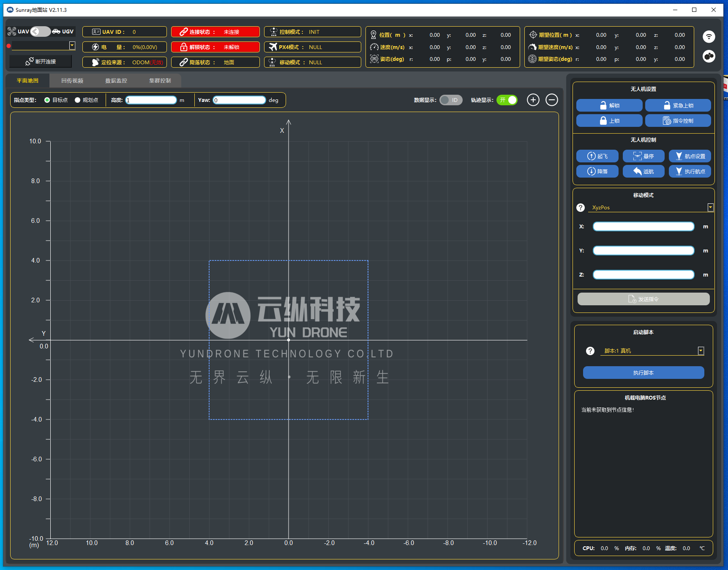Click the car UGV icon
The height and width of the screenshot is (570, 728).
[x=56, y=31]
